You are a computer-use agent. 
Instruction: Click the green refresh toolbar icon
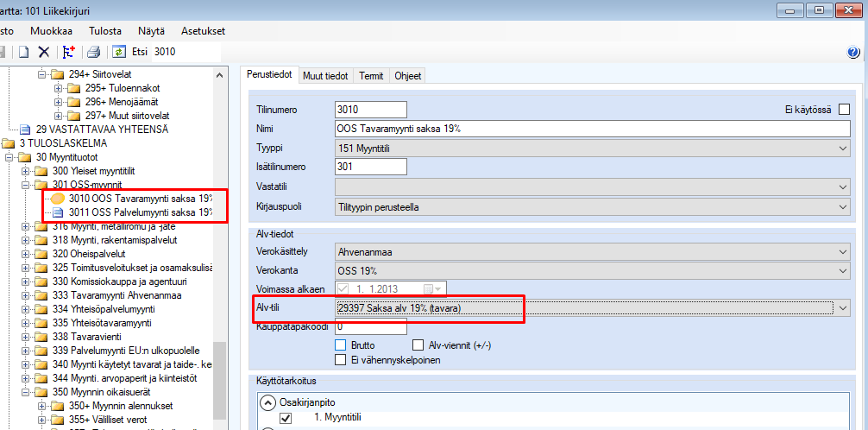click(x=118, y=52)
